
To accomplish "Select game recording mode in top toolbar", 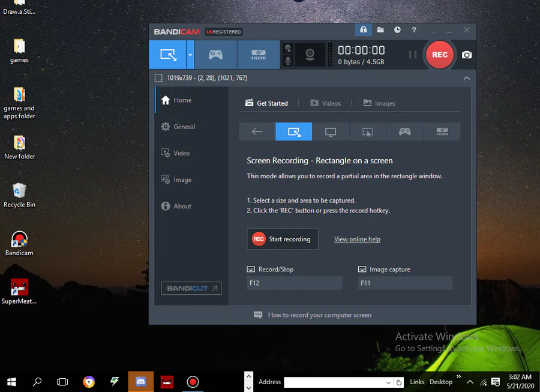I will tap(215, 55).
